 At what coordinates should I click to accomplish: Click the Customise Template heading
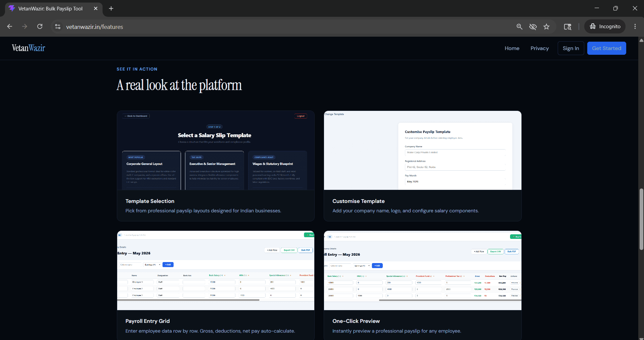pyautogui.click(x=359, y=201)
